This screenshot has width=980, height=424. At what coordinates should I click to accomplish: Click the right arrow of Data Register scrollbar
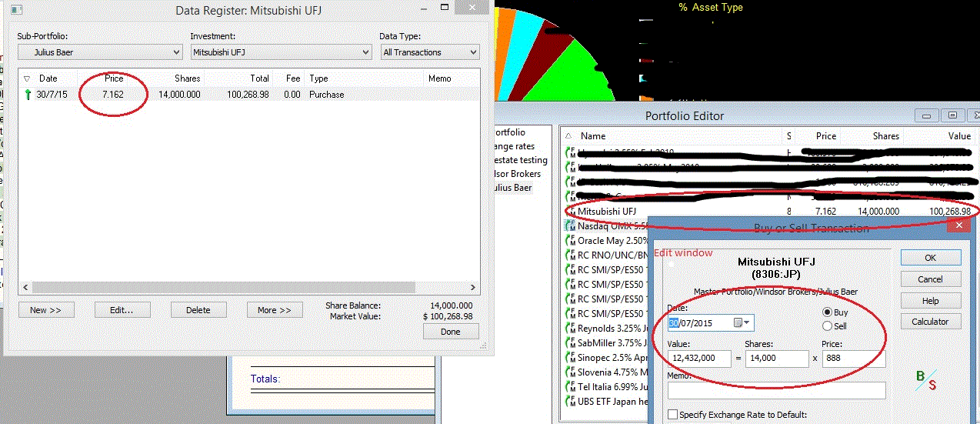472,288
